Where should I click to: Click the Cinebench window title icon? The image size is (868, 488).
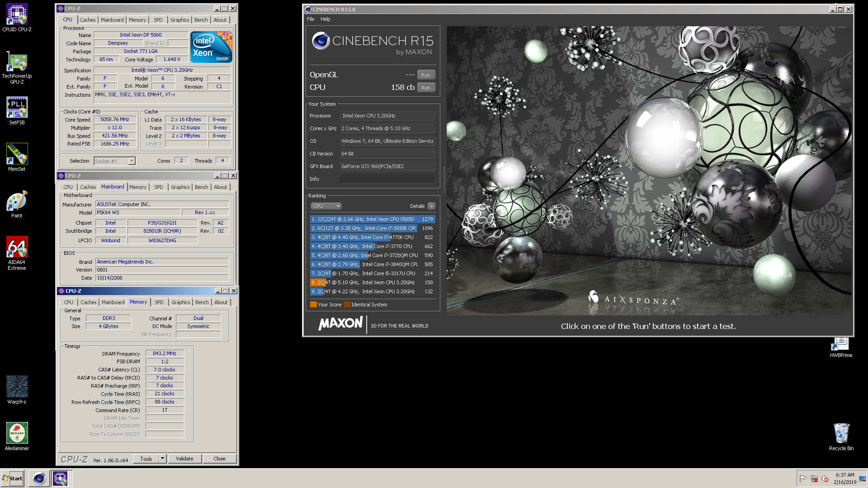(x=308, y=9)
